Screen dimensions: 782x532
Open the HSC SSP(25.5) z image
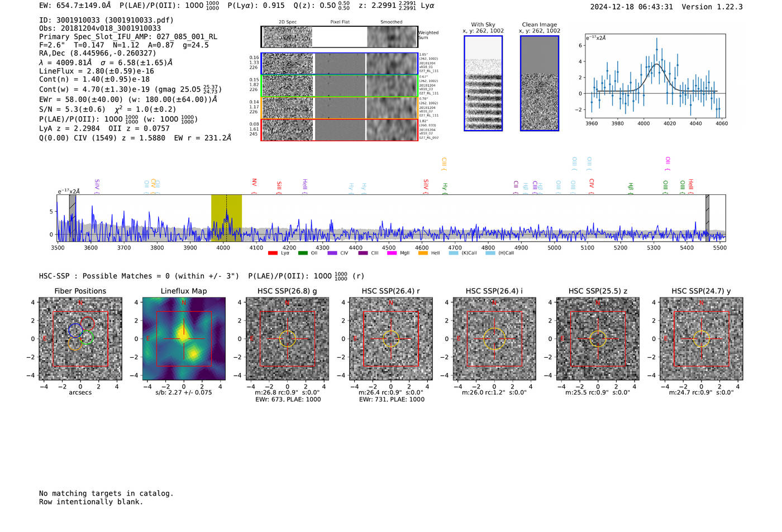pos(598,339)
